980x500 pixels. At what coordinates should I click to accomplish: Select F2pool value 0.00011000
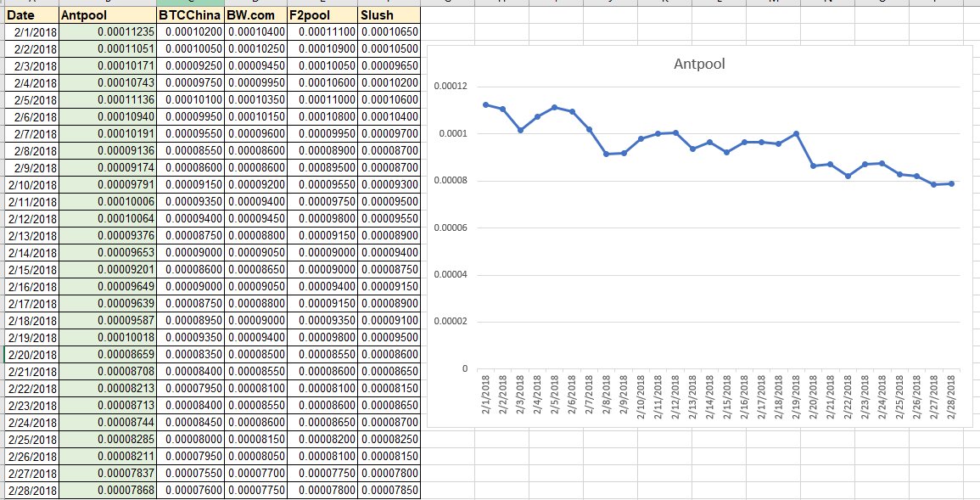322,99
